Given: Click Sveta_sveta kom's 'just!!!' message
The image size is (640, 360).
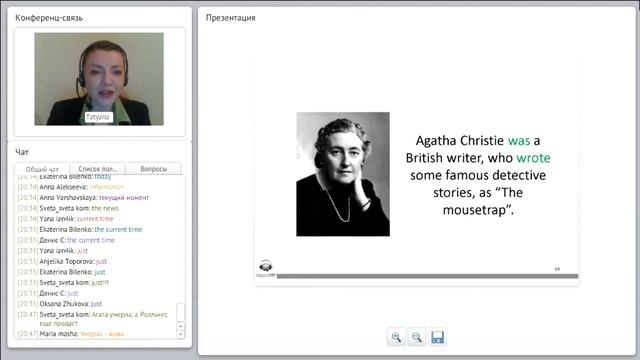Looking at the screenshot, I should pyautogui.click(x=63, y=282).
